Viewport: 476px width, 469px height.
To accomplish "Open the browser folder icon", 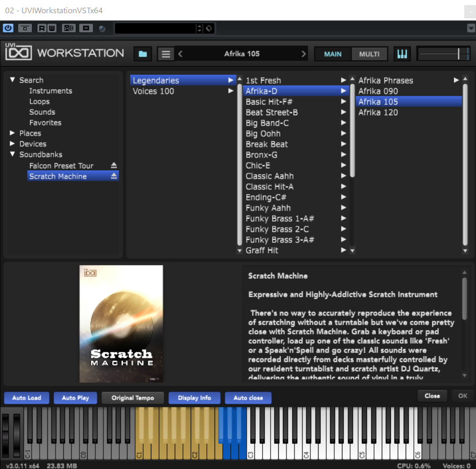I will click(143, 54).
